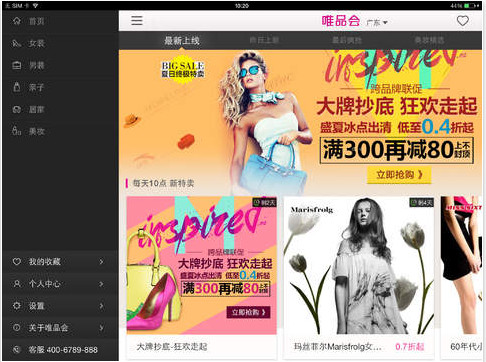Switch to the fourth tab at right
Viewport: 486px width, 362px height.
(x=429, y=40)
